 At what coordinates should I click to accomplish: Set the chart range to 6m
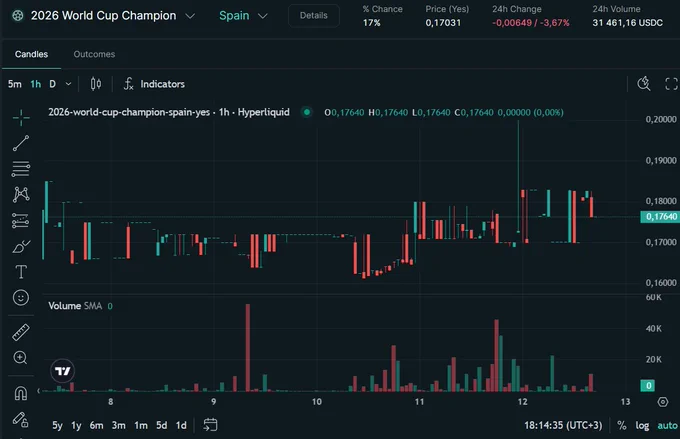96,426
